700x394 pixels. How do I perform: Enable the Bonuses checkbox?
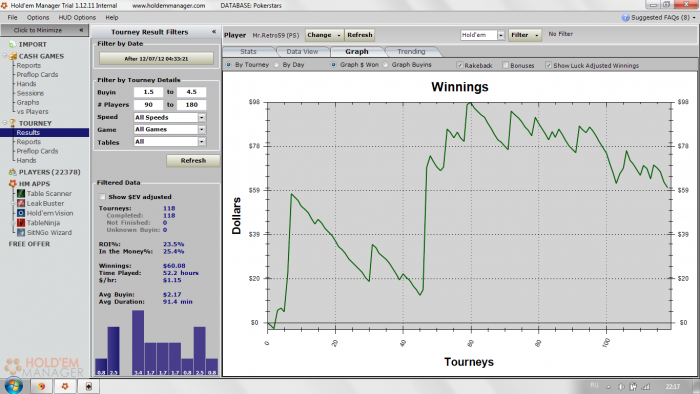tap(505, 65)
